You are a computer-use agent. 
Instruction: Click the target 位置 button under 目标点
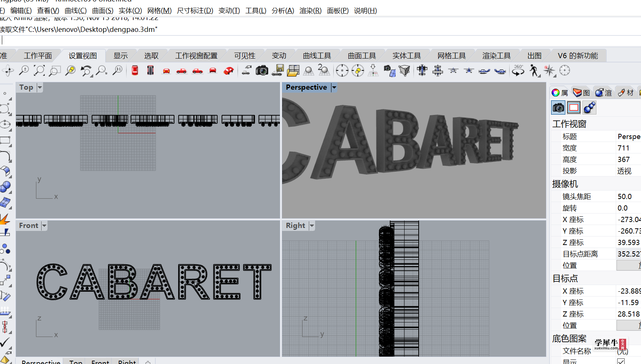(629, 325)
